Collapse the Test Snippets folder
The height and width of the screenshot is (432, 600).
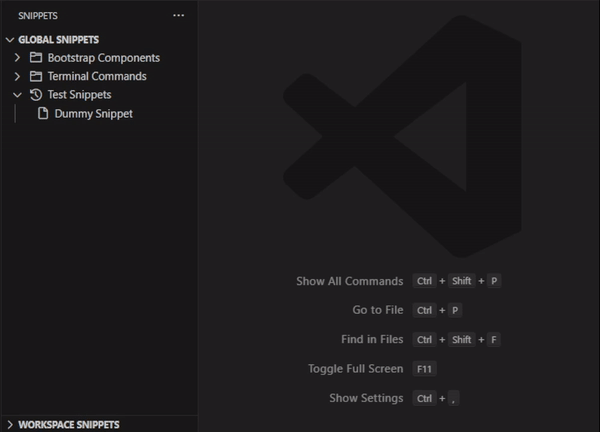click(x=17, y=95)
